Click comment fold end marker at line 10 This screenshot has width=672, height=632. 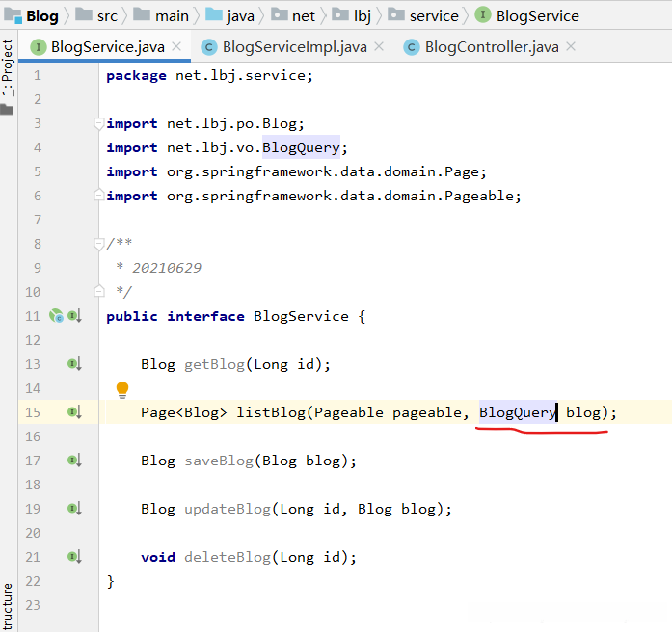[99, 291]
